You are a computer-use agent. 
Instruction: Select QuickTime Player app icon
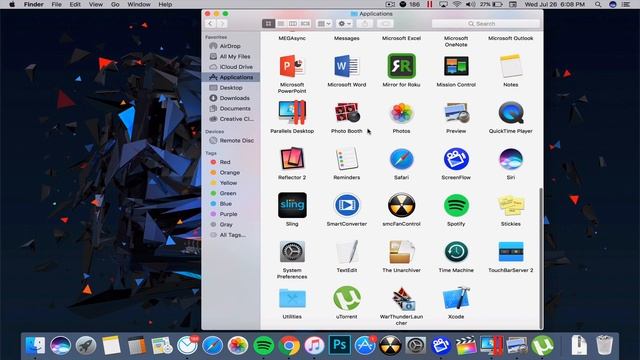pos(511,113)
